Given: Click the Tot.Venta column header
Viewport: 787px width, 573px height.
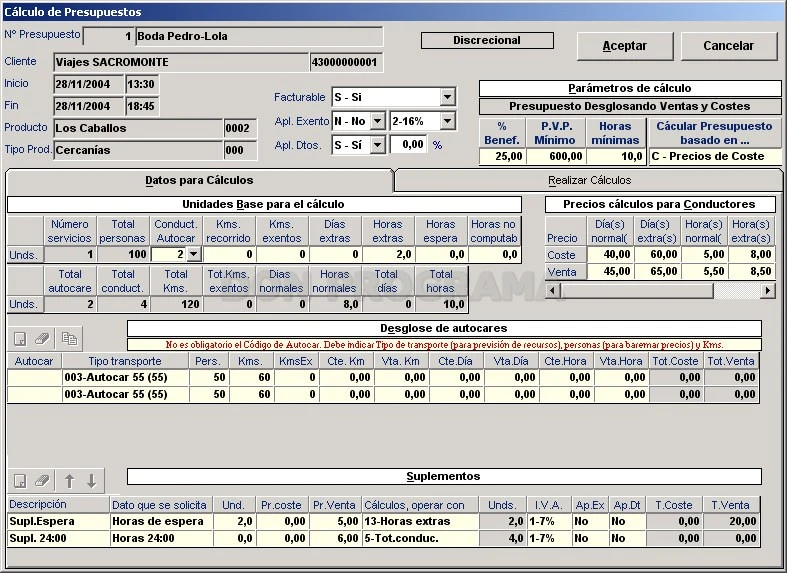Looking at the screenshot, I should click(731, 361).
